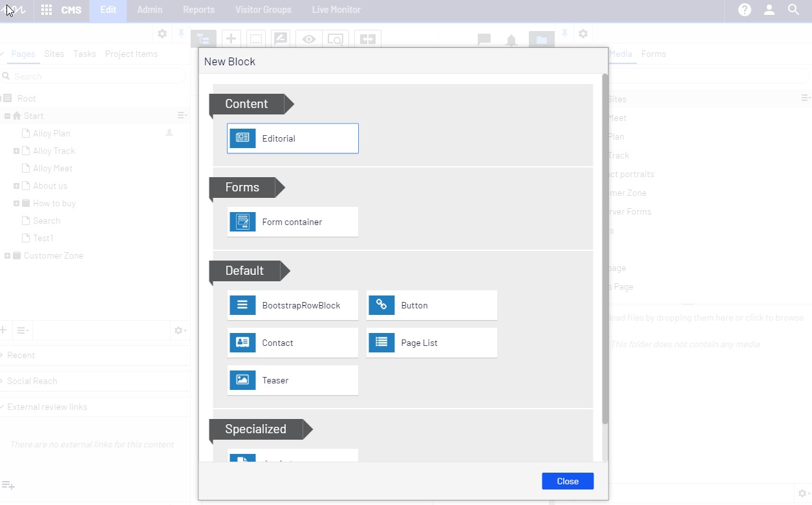This screenshot has height=505, width=812.
Task: Open the help question mark icon
Action: [x=745, y=10]
